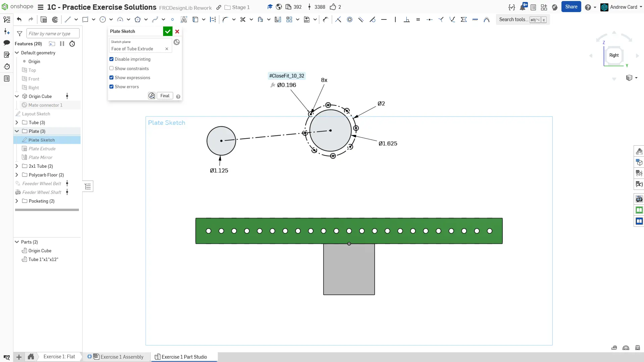Screen dimensions: 644x362
Task: Collapse the Plate (3) folder
Action: [17, 131]
